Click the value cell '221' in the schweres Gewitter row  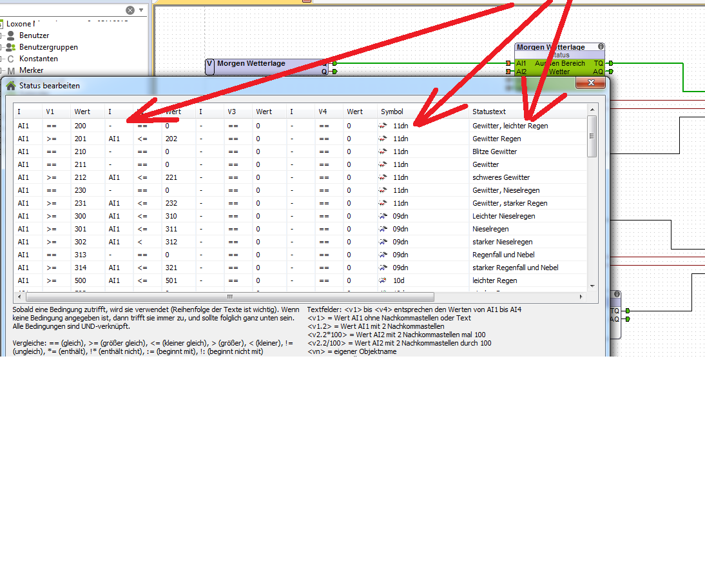pos(171,177)
